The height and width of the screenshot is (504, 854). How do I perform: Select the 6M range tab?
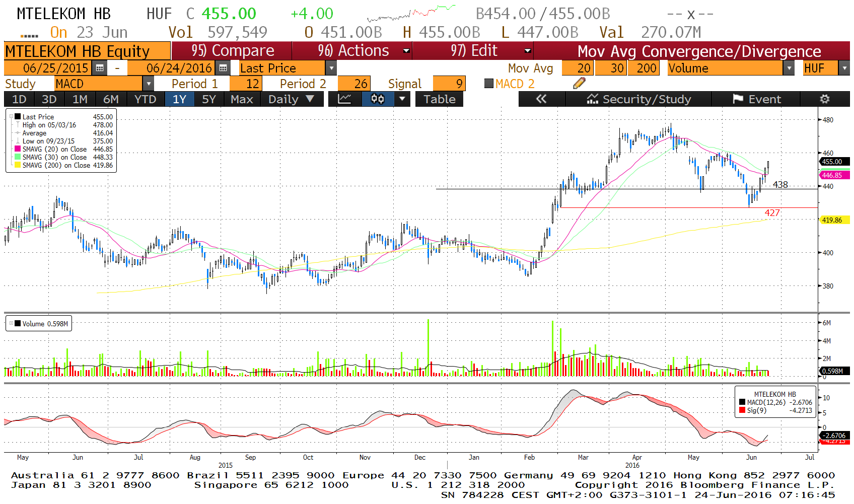click(111, 99)
